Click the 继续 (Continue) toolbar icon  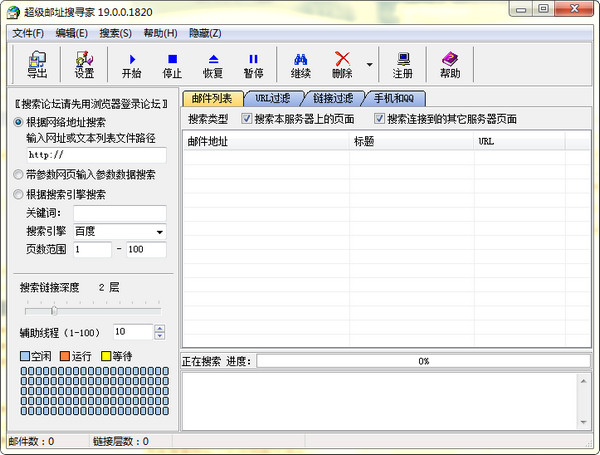(301, 64)
